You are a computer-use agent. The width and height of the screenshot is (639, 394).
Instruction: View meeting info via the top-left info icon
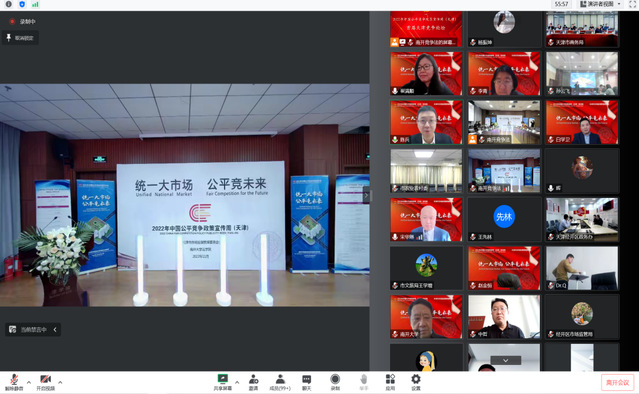9,4
